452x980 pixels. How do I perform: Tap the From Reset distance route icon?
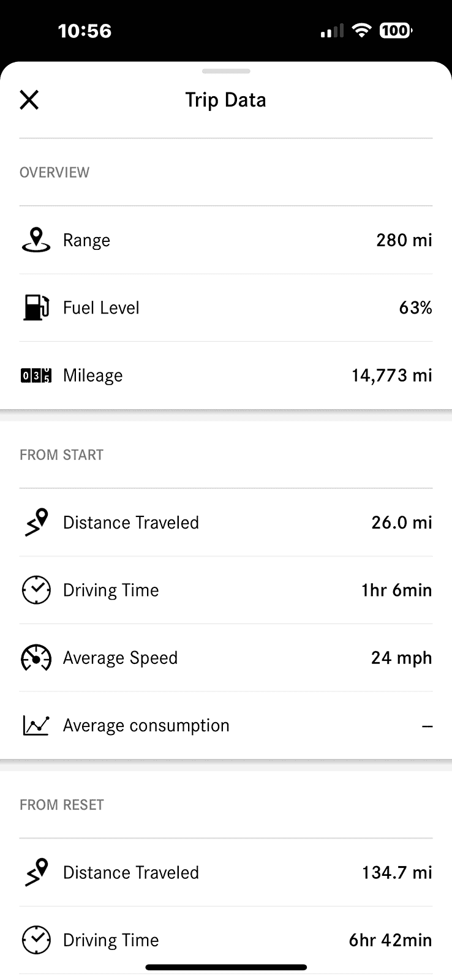tap(36, 872)
